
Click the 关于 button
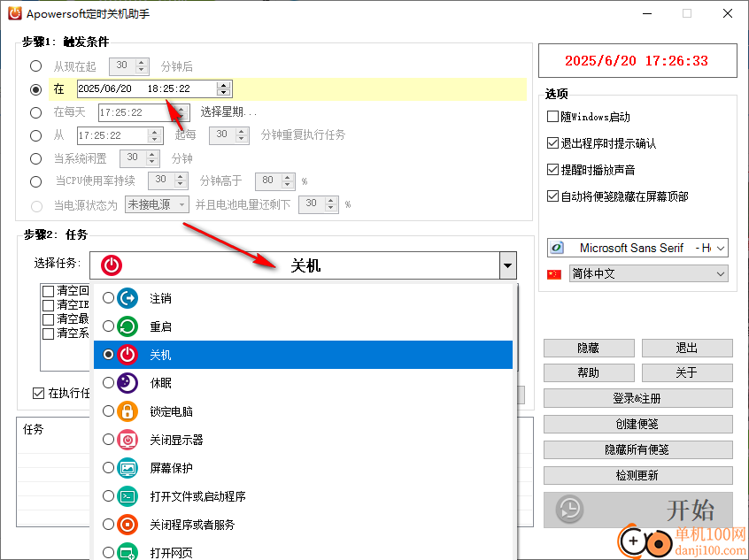point(687,372)
